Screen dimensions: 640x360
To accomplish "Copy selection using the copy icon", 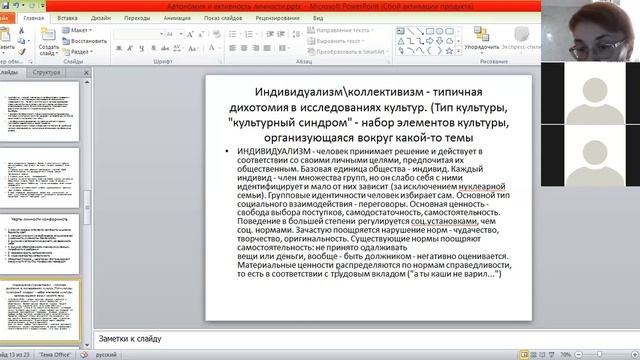I will tap(22, 41).
